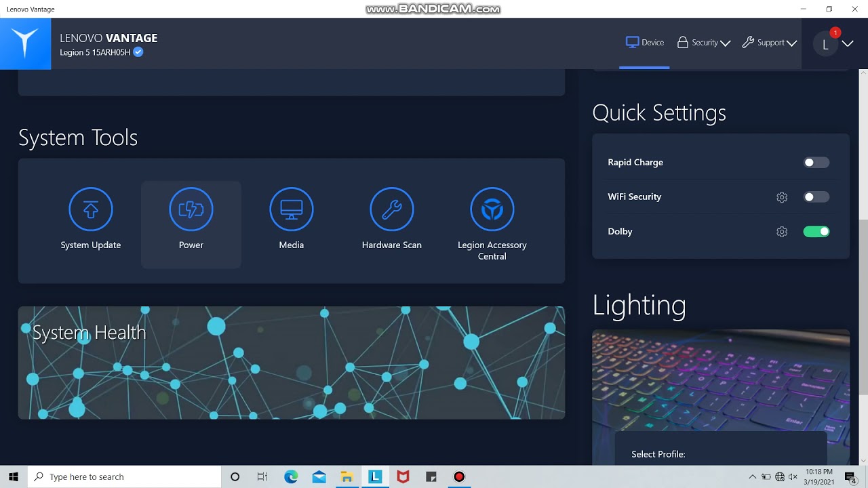Open the System Health banner
868x488 pixels.
click(292, 363)
